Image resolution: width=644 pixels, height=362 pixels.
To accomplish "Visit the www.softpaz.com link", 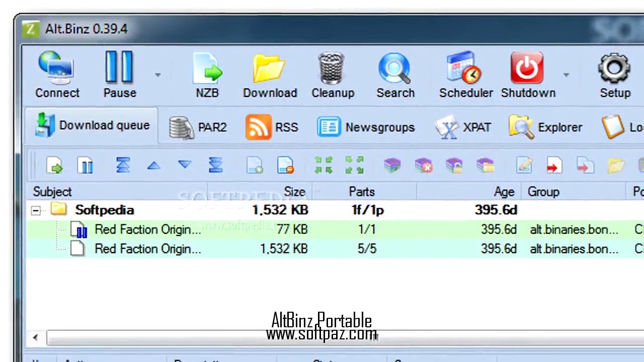I will coord(322,334).
